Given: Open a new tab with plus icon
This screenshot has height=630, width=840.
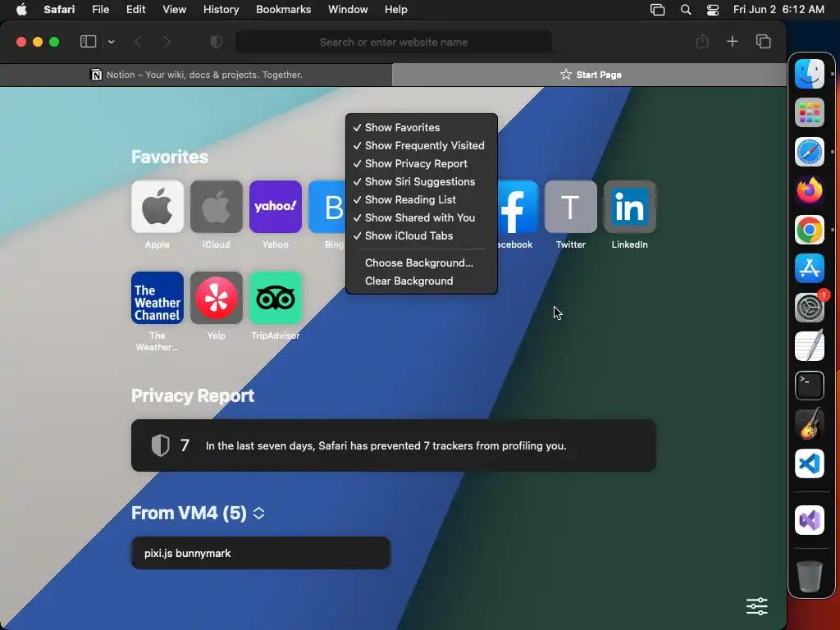Looking at the screenshot, I should point(732,41).
